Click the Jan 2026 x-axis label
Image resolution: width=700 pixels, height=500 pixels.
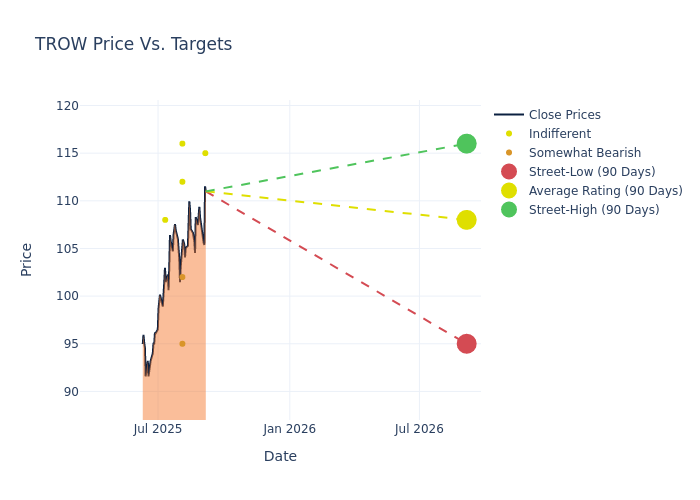pos(290,429)
